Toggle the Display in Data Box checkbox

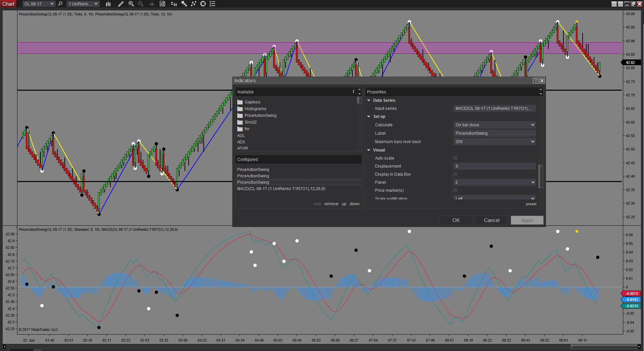point(455,174)
